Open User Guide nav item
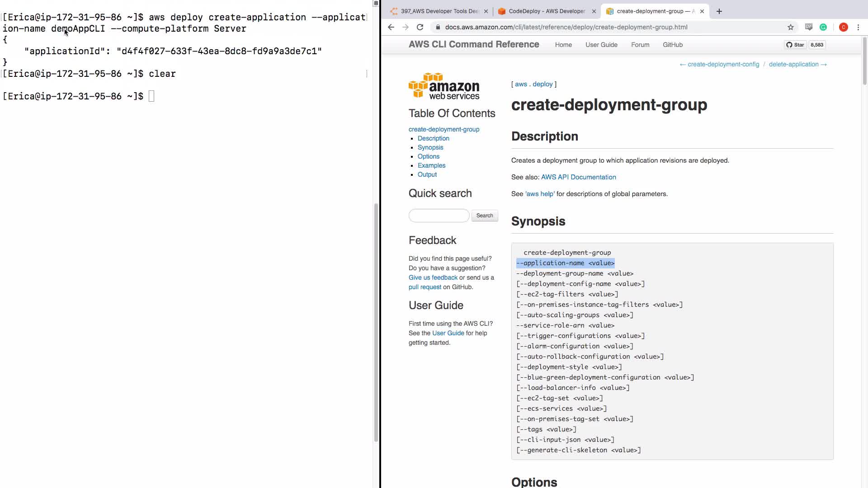 point(601,45)
